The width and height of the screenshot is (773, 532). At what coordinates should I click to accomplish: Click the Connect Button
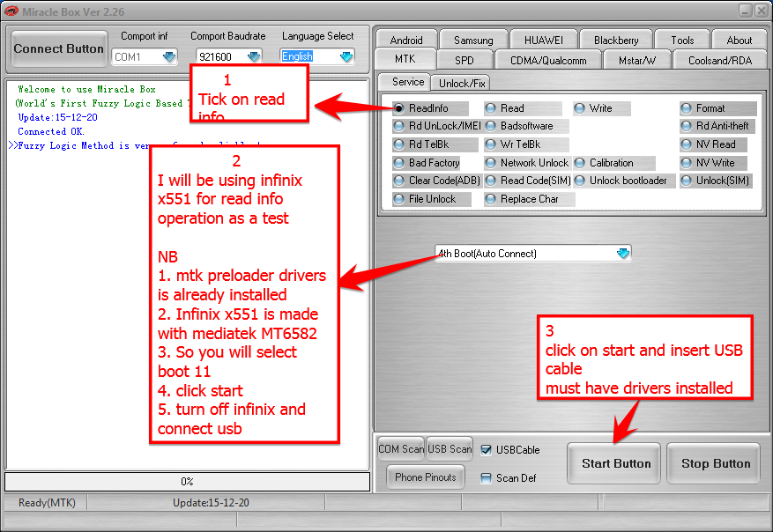pos(58,49)
